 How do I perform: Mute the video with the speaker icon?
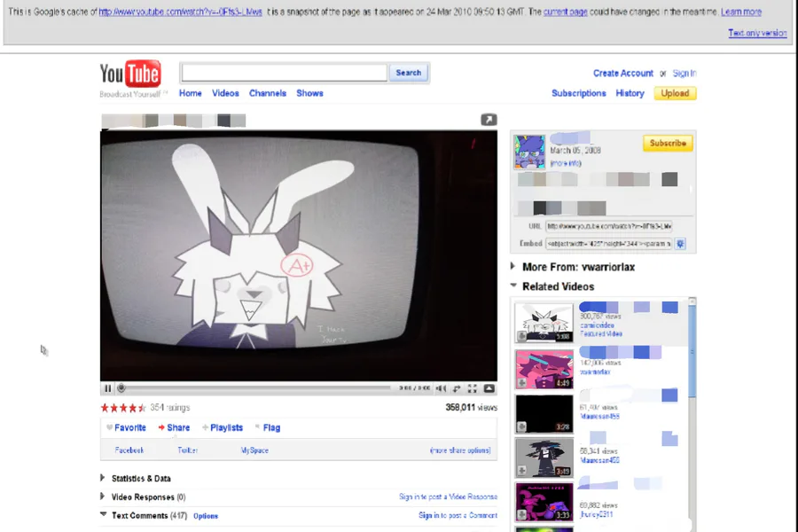(x=441, y=388)
